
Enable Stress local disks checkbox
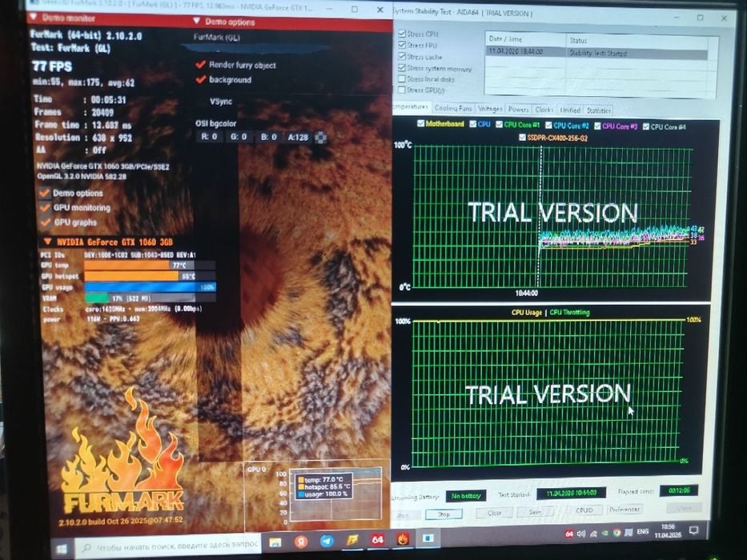pyautogui.click(x=402, y=78)
